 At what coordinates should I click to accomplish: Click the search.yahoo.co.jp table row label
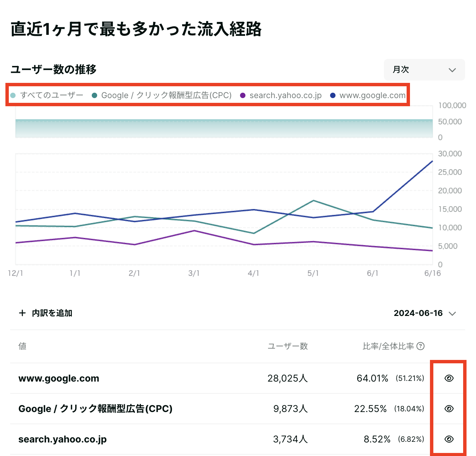coord(63,439)
